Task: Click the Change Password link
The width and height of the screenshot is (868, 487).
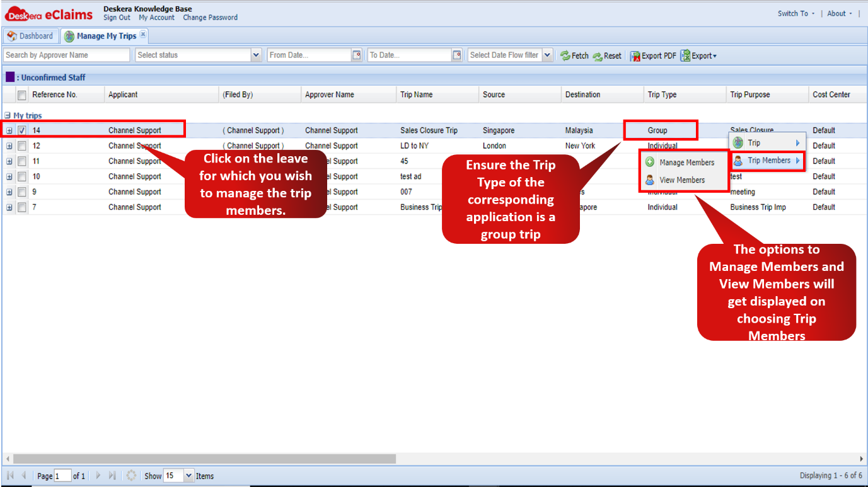Action: [210, 18]
